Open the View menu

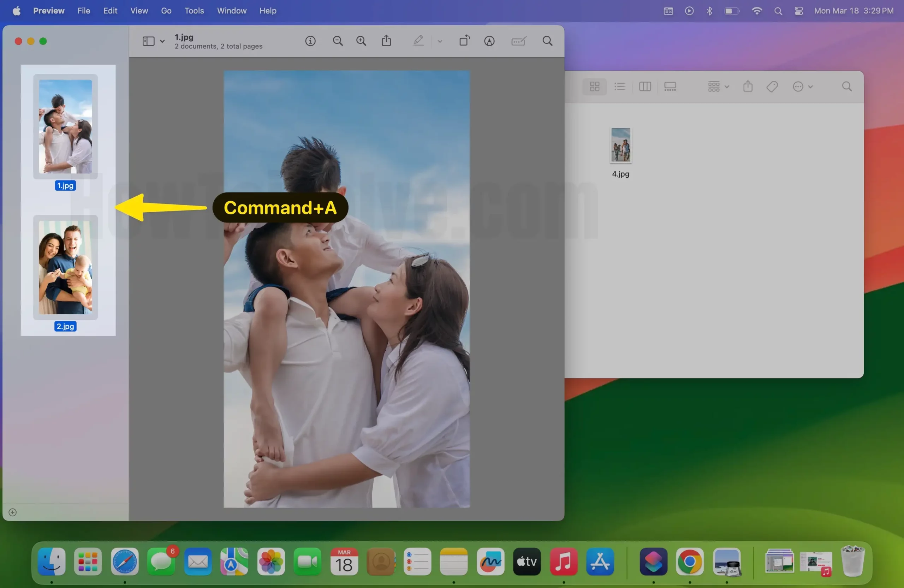[139, 11]
